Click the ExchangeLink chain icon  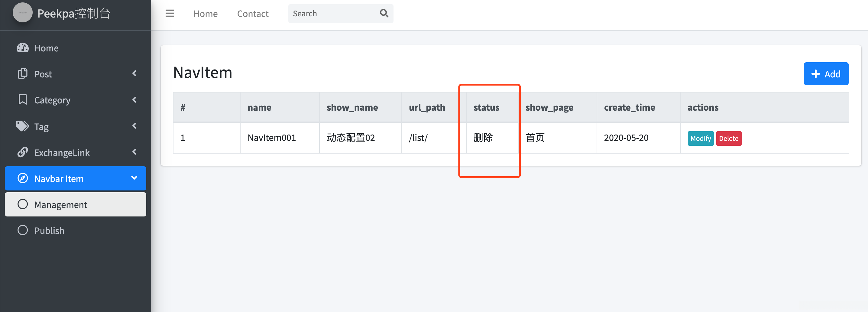[23, 152]
